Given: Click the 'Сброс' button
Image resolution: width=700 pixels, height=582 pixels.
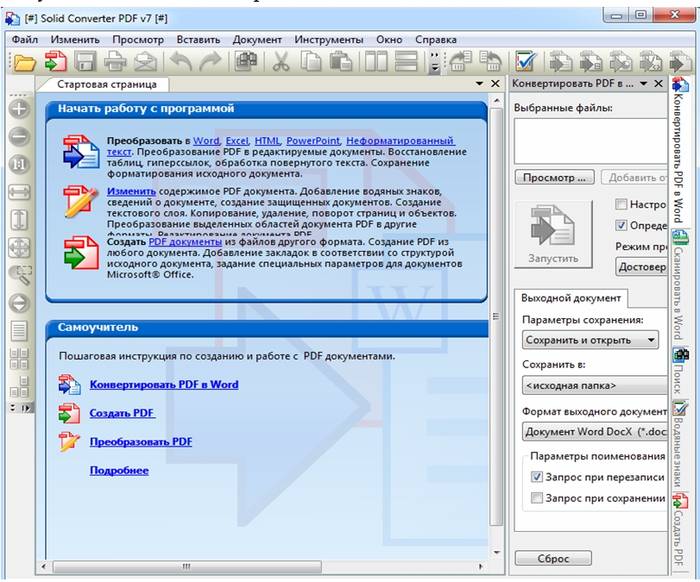Looking at the screenshot, I should tap(553, 558).
